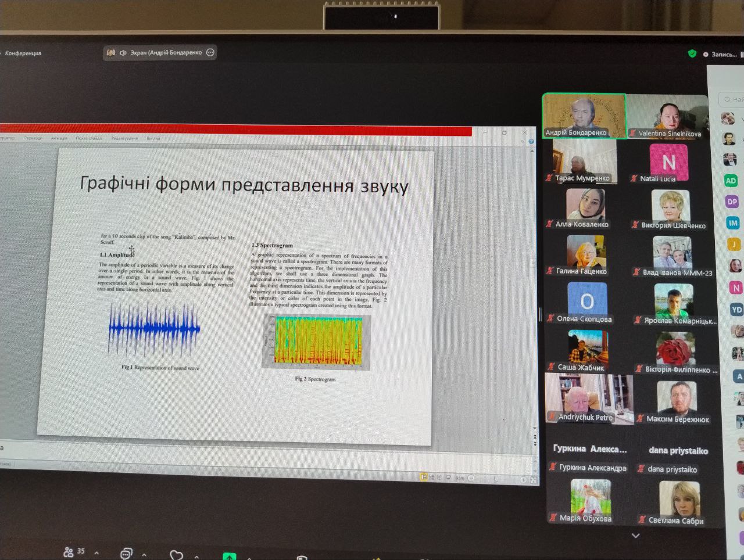Click fit slide to window icon
The width and height of the screenshot is (744, 560).
click(534, 480)
